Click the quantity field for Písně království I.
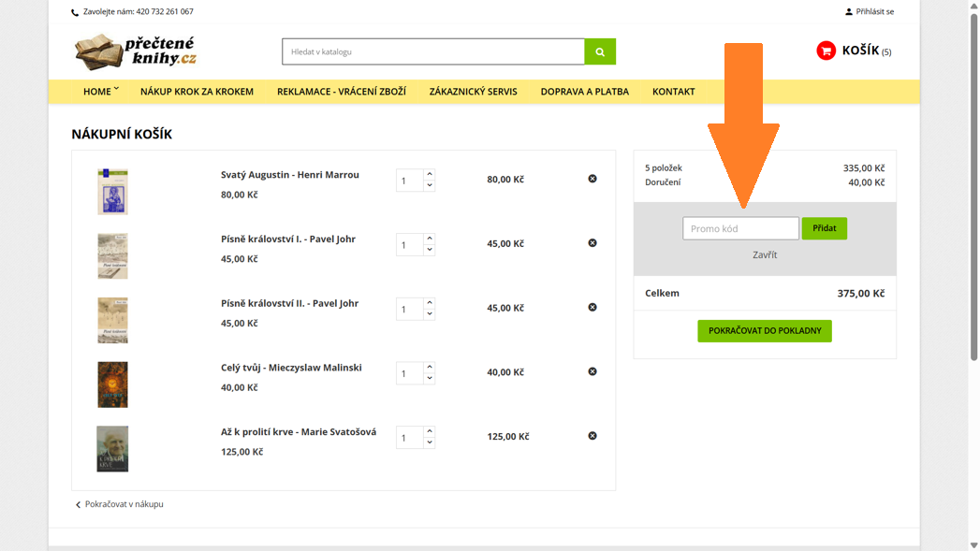 [410, 245]
